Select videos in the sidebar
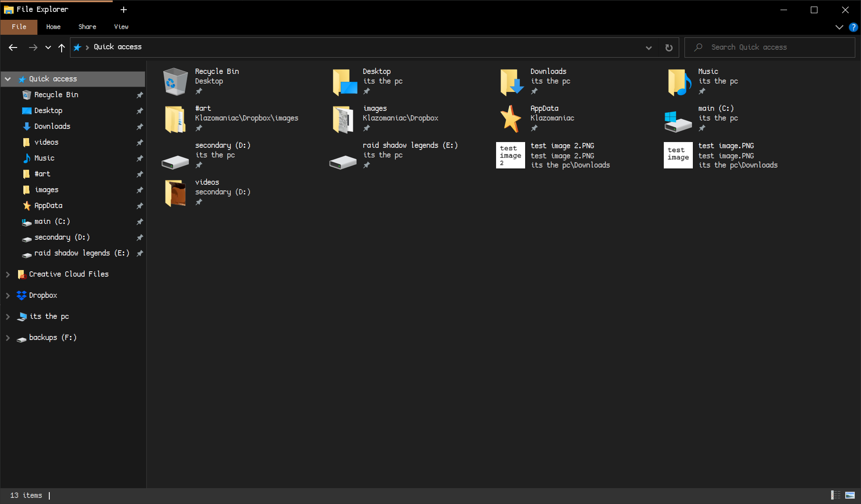 tap(46, 142)
